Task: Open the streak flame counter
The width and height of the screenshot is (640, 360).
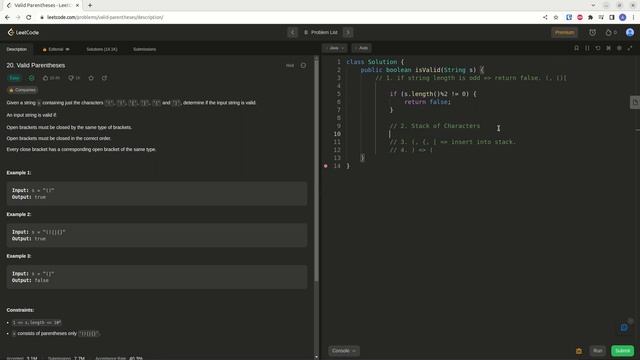Action: pos(611,32)
